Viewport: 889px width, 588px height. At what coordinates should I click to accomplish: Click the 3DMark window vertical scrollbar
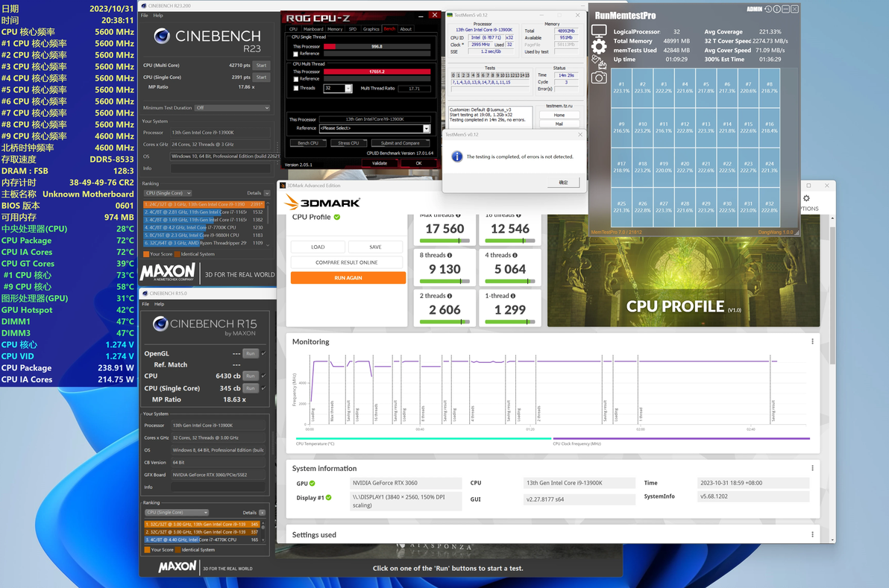[832, 294]
